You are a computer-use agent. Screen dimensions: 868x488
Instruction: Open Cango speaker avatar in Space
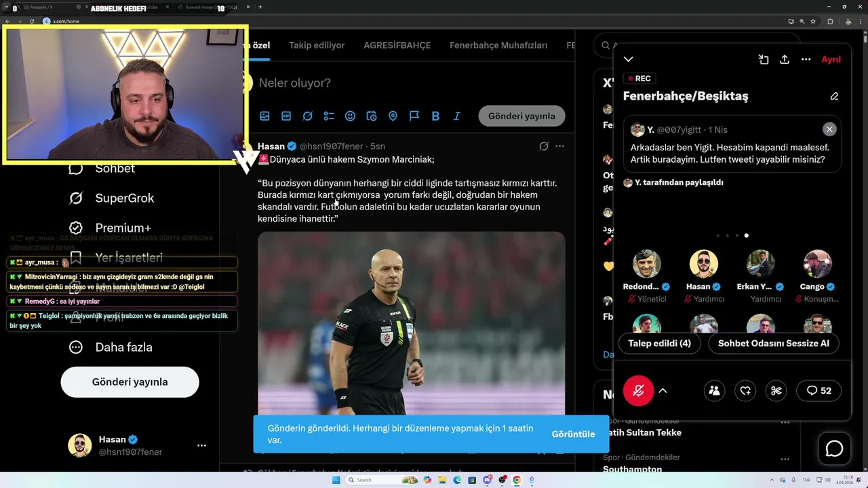pos(817,264)
